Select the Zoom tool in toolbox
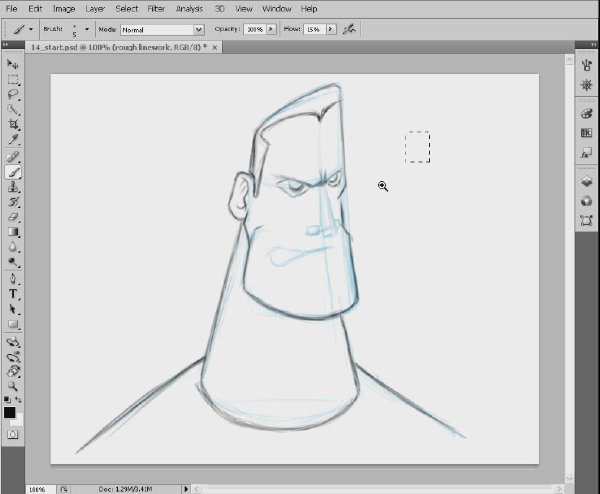 point(13,386)
